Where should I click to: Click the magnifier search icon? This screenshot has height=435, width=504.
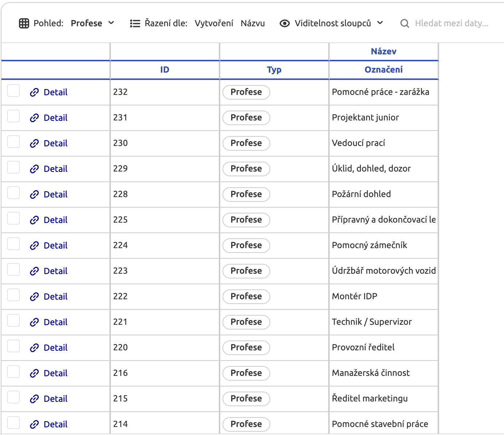[404, 23]
